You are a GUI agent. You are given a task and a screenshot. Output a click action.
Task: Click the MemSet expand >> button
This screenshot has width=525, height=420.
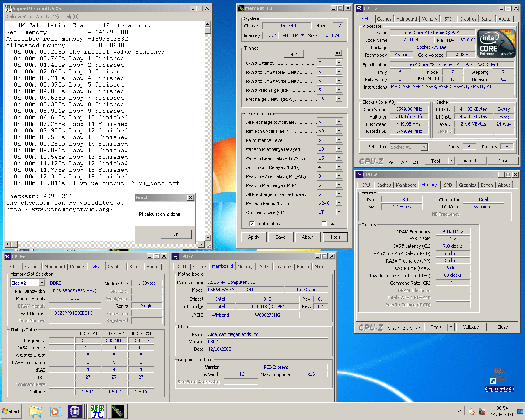338,53
